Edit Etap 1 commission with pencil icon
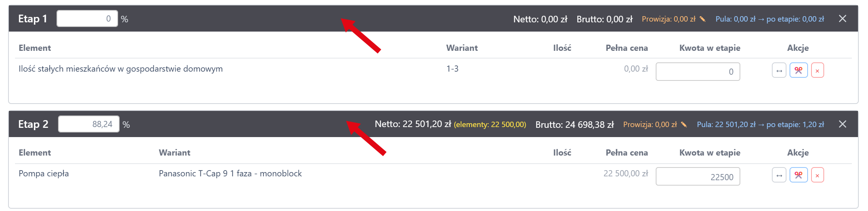Viewport: 868px width, 211px height. pyautogui.click(x=702, y=19)
